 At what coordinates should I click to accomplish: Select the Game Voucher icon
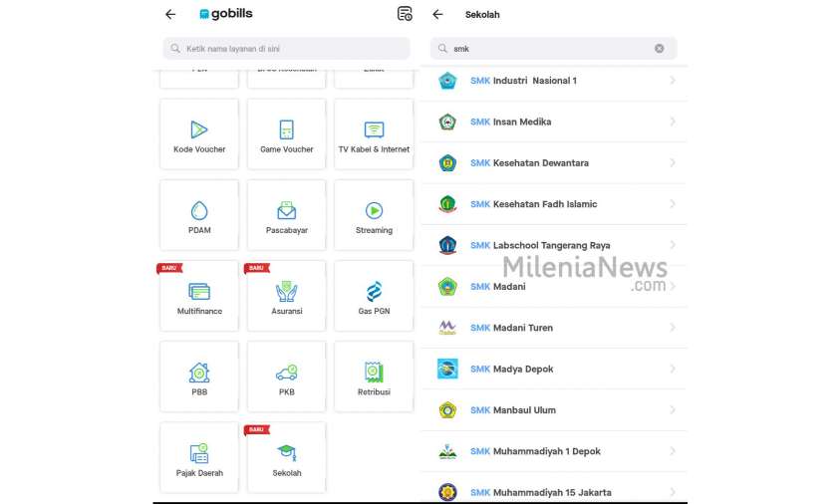(x=286, y=129)
